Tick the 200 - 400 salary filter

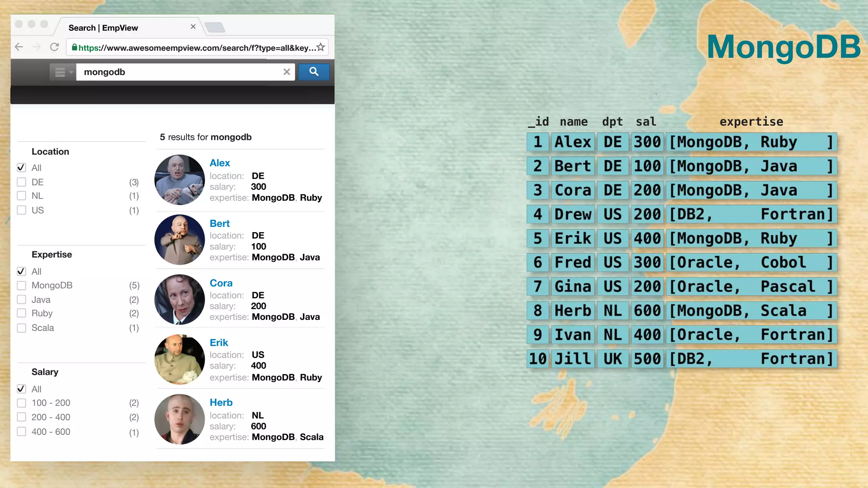tap(22, 417)
